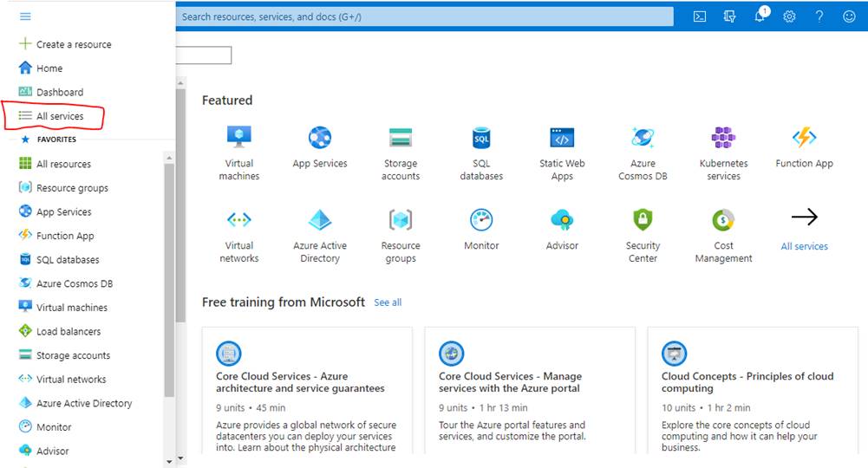868x468 pixels.
Task: Click sidebar scrollbar up arrow
Action: point(169,159)
